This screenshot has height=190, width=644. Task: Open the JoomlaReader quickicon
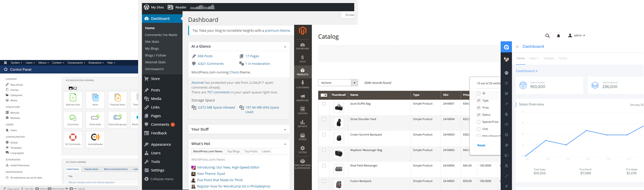coord(95,139)
